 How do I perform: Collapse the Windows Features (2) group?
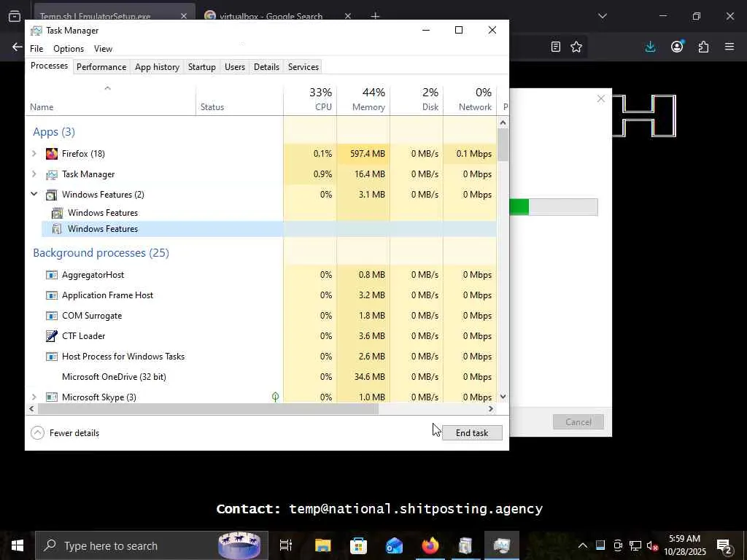click(x=34, y=194)
